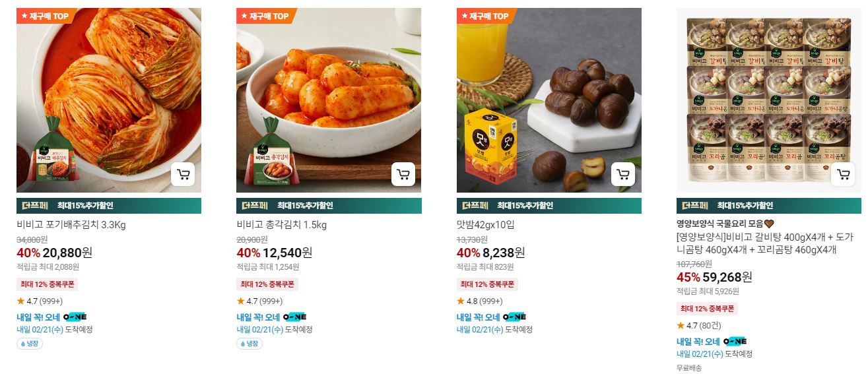Open 맛밤42gx10입 product title link
The width and height of the screenshot is (868, 374).
(x=486, y=225)
